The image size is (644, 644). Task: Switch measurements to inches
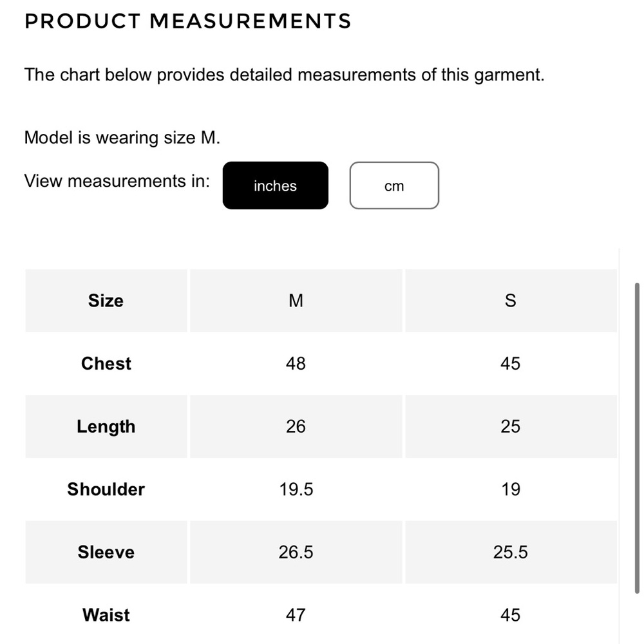click(x=275, y=185)
